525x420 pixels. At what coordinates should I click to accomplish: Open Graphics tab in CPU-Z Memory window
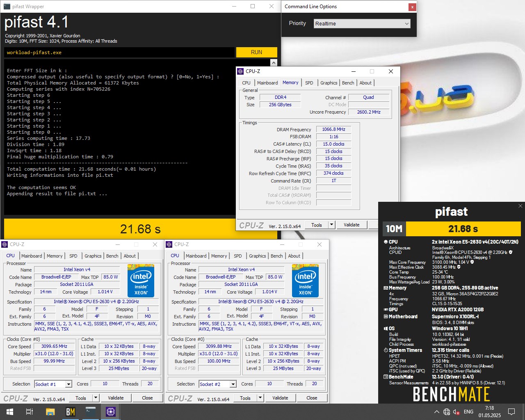(x=329, y=83)
